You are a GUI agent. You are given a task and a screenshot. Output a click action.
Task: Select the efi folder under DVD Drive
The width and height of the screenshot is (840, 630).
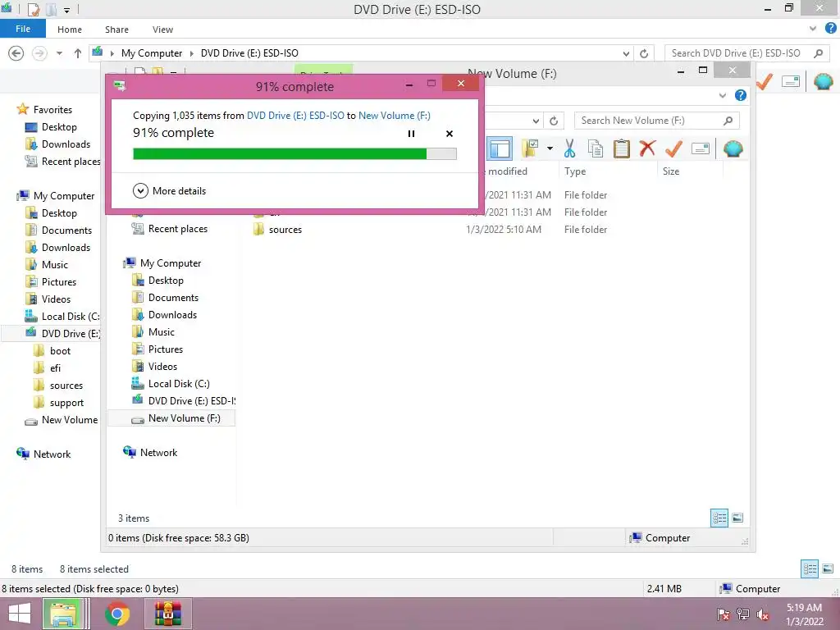coord(47,368)
